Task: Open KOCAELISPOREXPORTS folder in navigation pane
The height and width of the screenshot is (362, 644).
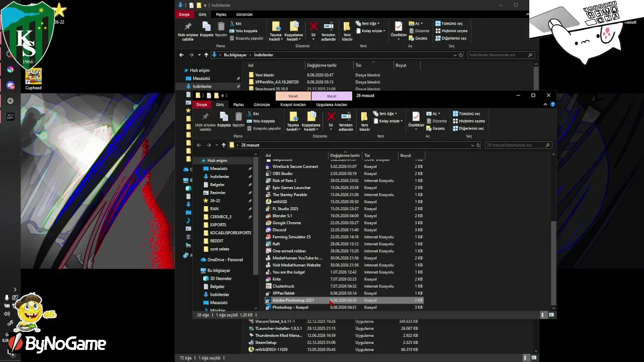Action: click(230, 233)
